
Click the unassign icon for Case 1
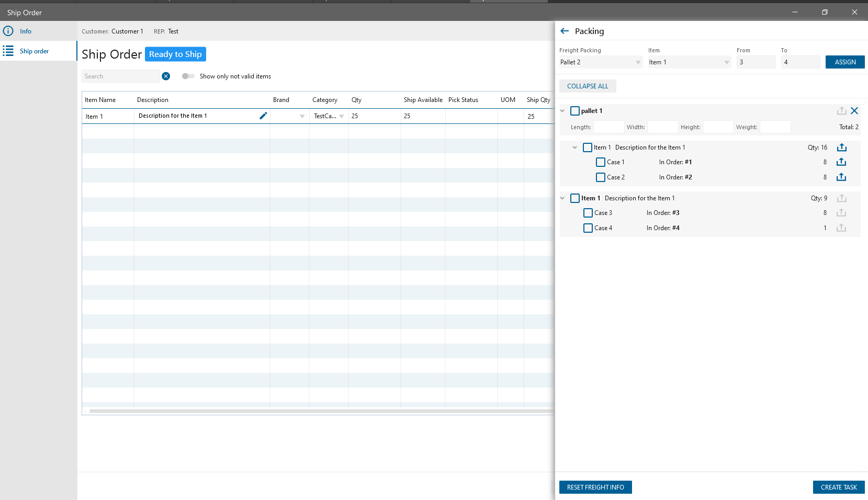coord(841,162)
